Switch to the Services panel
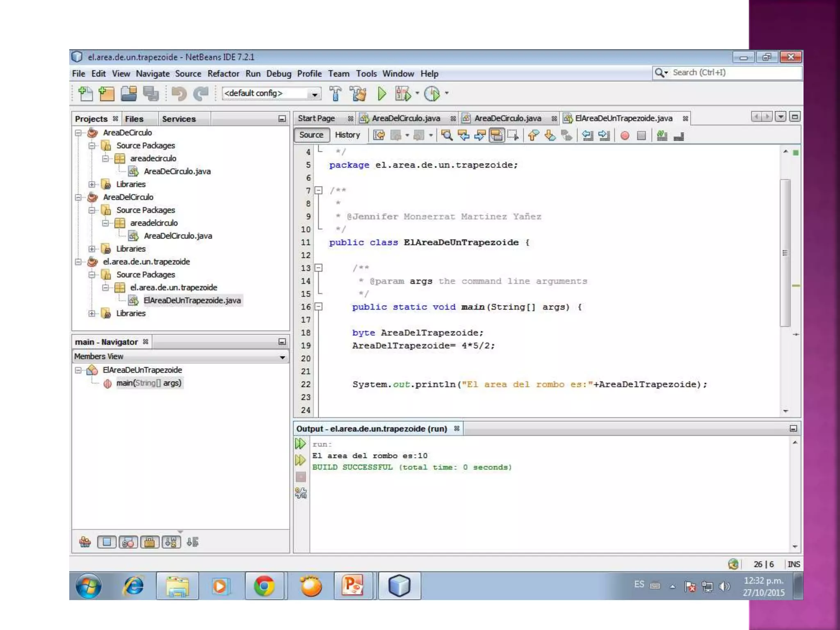 (x=178, y=119)
